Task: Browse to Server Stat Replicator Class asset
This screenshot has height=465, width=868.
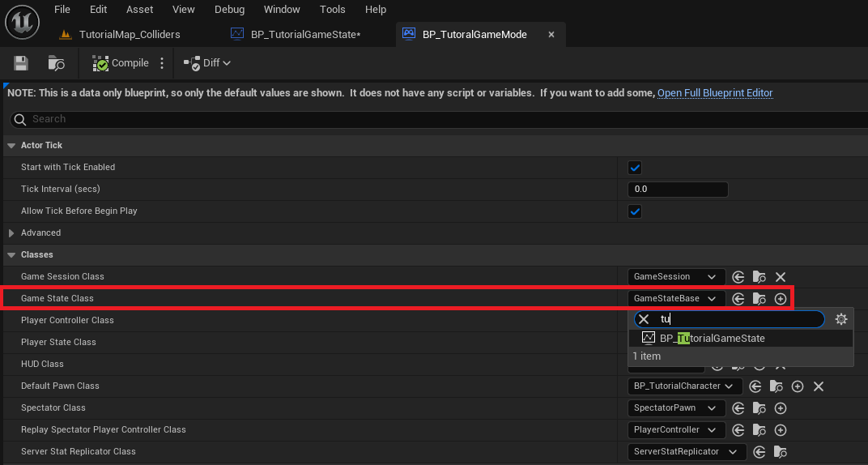Action: (x=781, y=452)
